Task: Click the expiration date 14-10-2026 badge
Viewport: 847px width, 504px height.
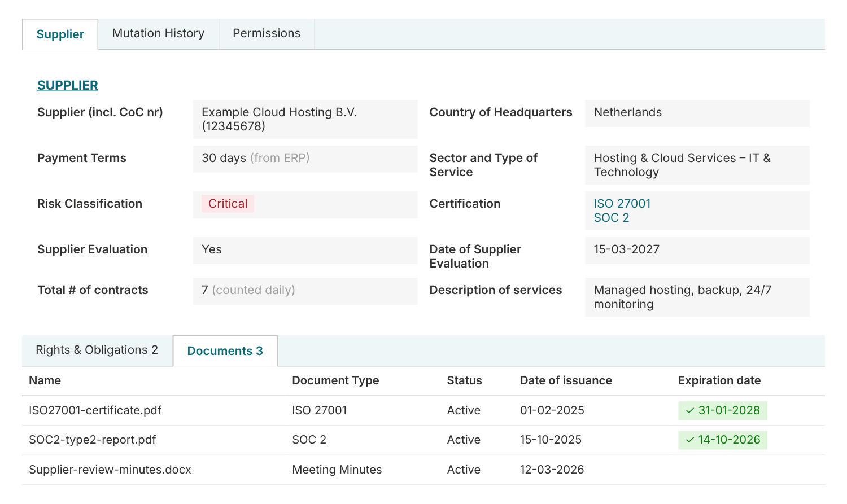Action: point(723,440)
